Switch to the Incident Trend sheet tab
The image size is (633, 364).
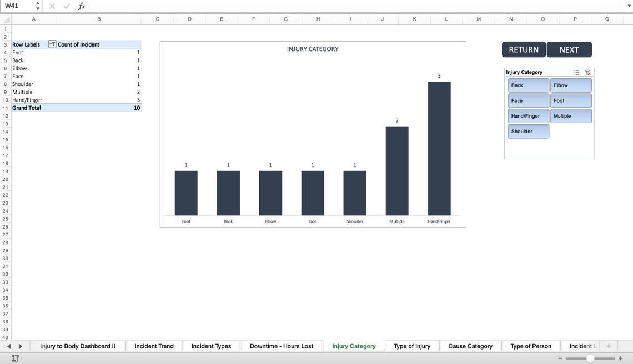click(x=154, y=346)
